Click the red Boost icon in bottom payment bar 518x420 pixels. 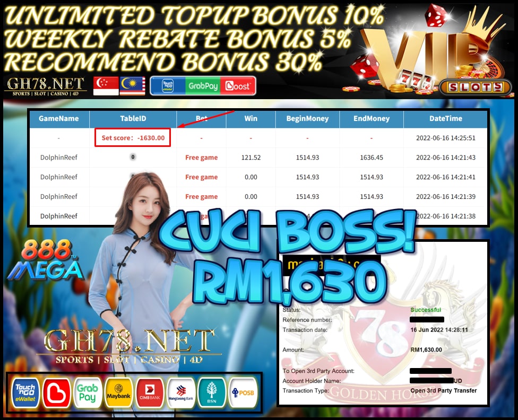point(57,393)
